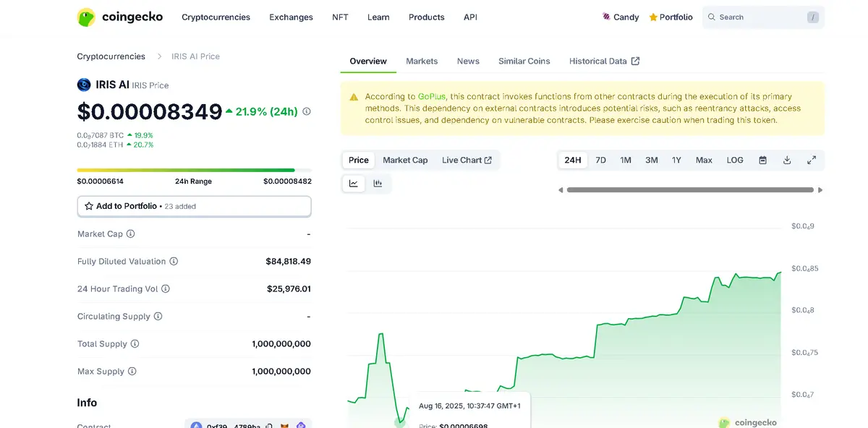868x428 pixels.
Task: Click the $84,818.49 valuation value
Action: (x=289, y=261)
